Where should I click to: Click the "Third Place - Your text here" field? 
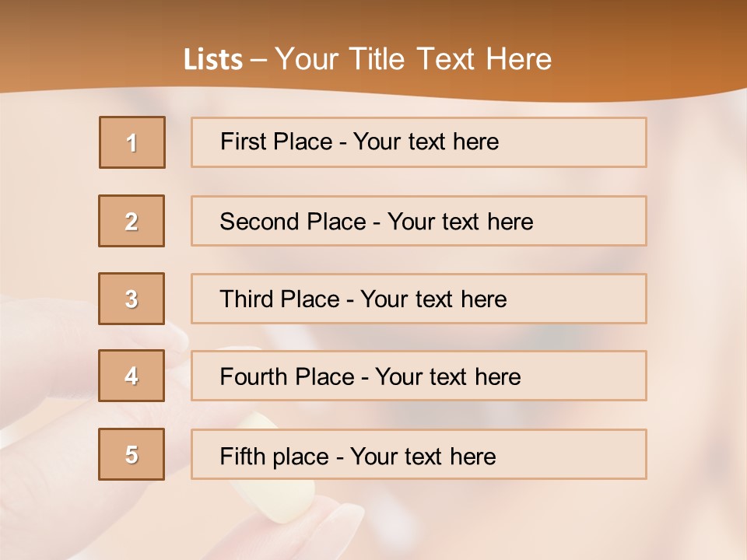[419, 299]
